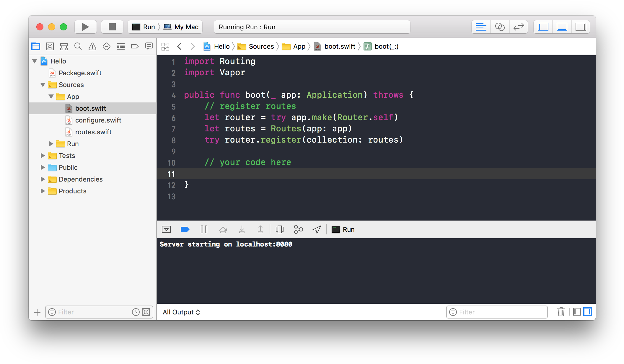Image resolution: width=624 pixels, height=364 pixels.
Task: Open the View Hierarchy debugger
Action: tap(280, 229)
